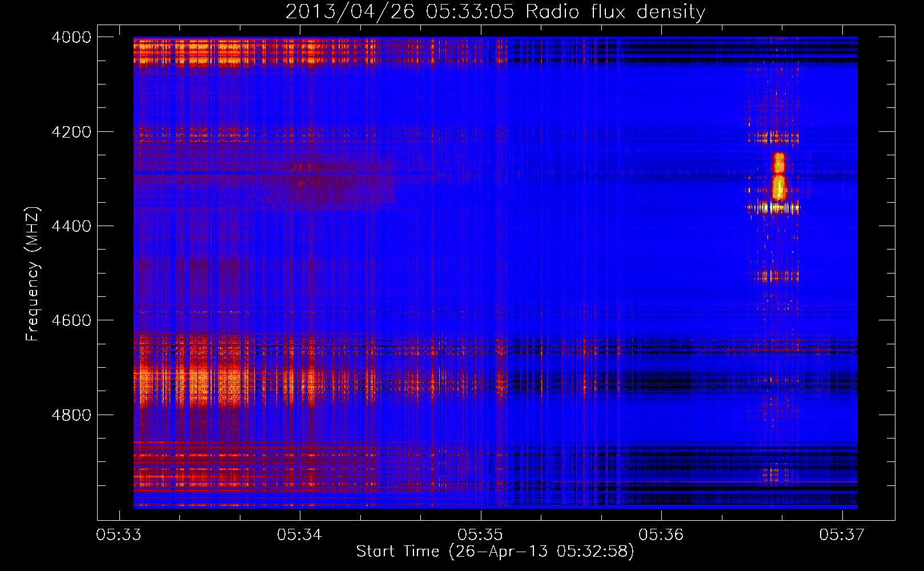Click the 05:37 time axis label

pyautogui.click(x=842, y=534)
